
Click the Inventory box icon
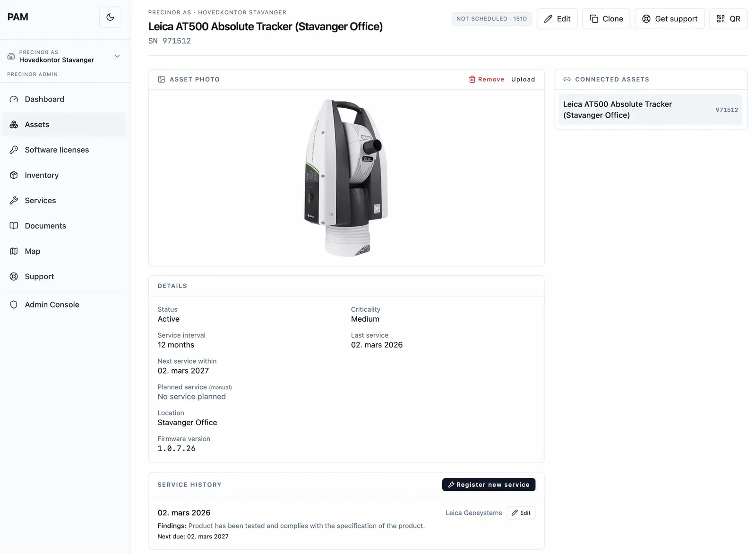[x=14, y=175]
